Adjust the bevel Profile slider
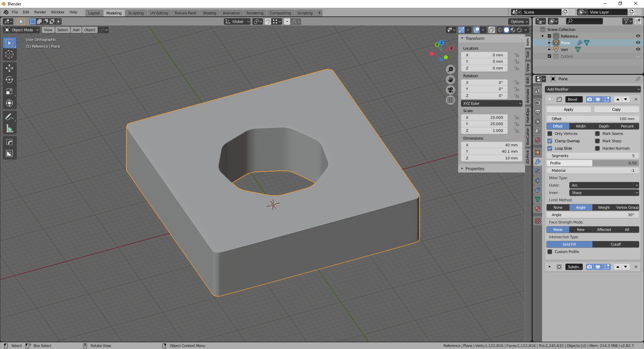The height and width of the screenshot is (349, 644). pos(593,163)
